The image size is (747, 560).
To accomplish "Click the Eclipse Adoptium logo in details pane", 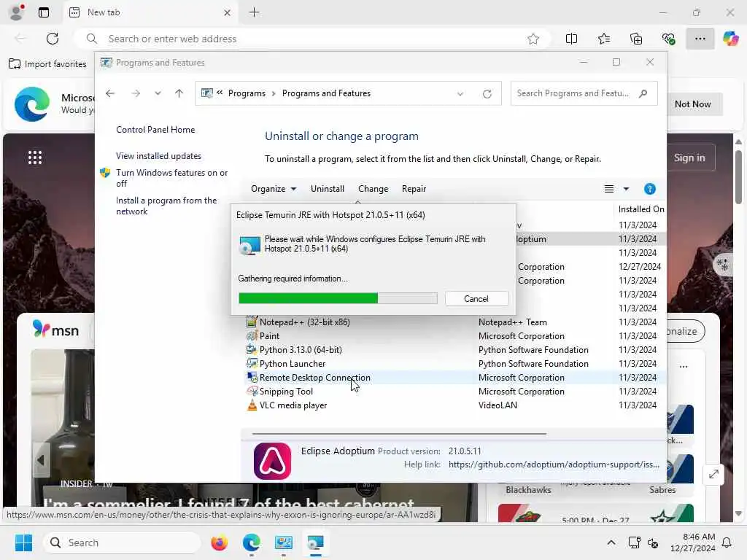I will coord(272,461).
